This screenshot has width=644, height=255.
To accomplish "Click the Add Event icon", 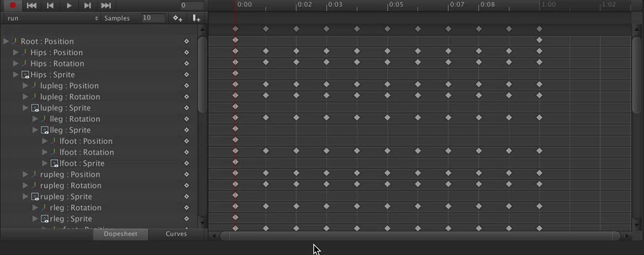I will (197, 19).
